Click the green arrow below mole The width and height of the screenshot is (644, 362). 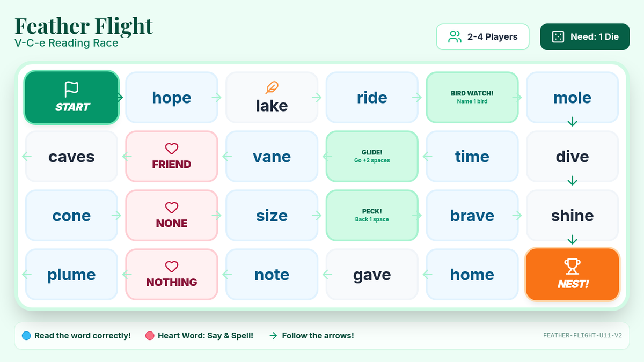pyautogui.click(x=572, y=122)
